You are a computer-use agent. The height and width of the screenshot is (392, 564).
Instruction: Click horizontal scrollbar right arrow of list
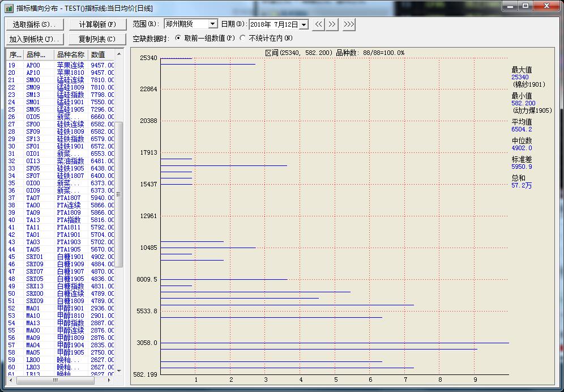109,380
